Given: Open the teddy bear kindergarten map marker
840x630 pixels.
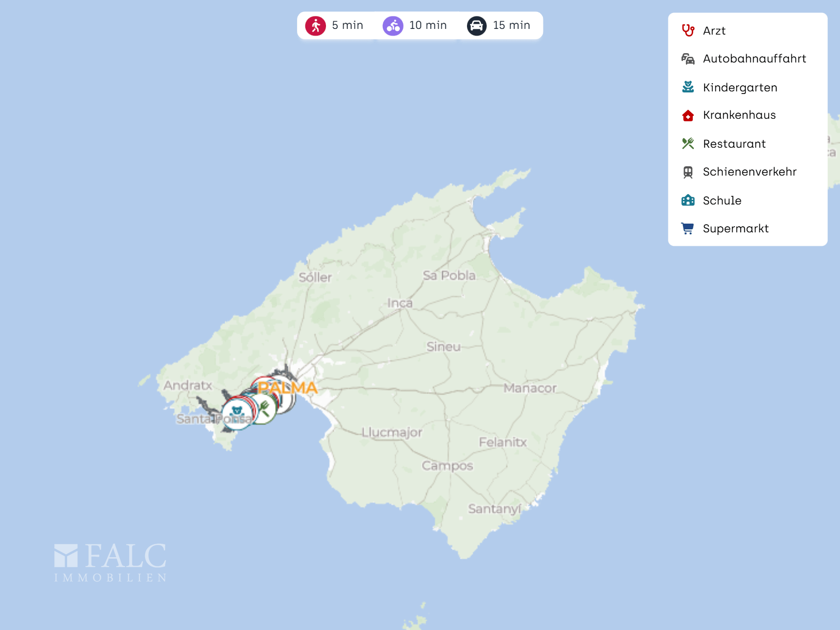Looking at the screenshot, I should pyautogui.click(x=237, y=413).
